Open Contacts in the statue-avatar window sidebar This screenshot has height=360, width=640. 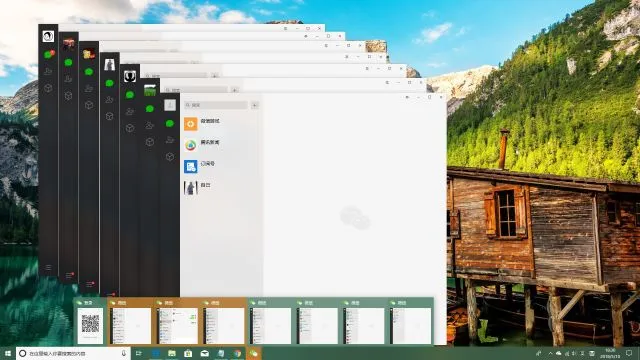(x=109, y=100)
